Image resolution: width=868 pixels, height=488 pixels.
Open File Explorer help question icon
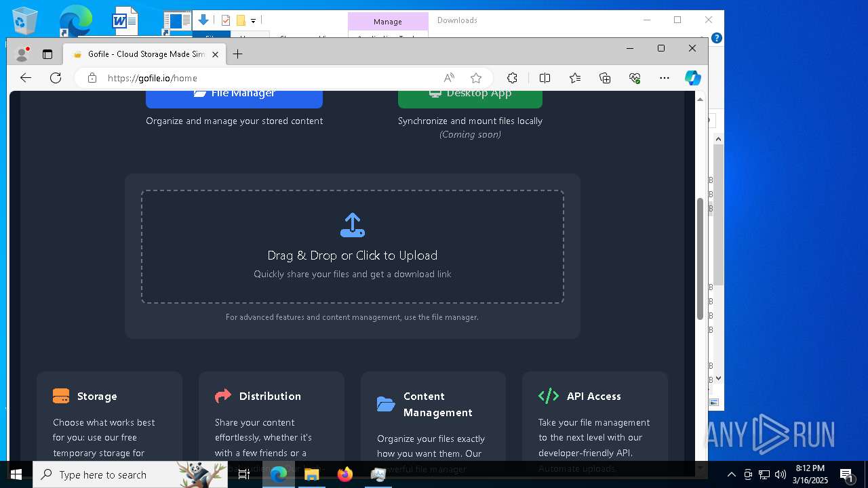[x=717, y=38]
